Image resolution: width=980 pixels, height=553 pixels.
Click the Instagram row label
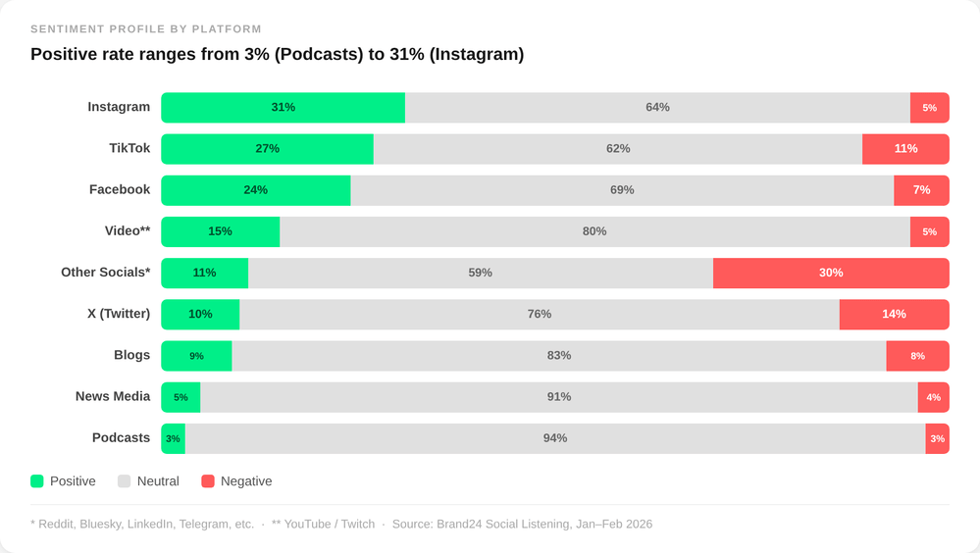[x=119, y=107]
